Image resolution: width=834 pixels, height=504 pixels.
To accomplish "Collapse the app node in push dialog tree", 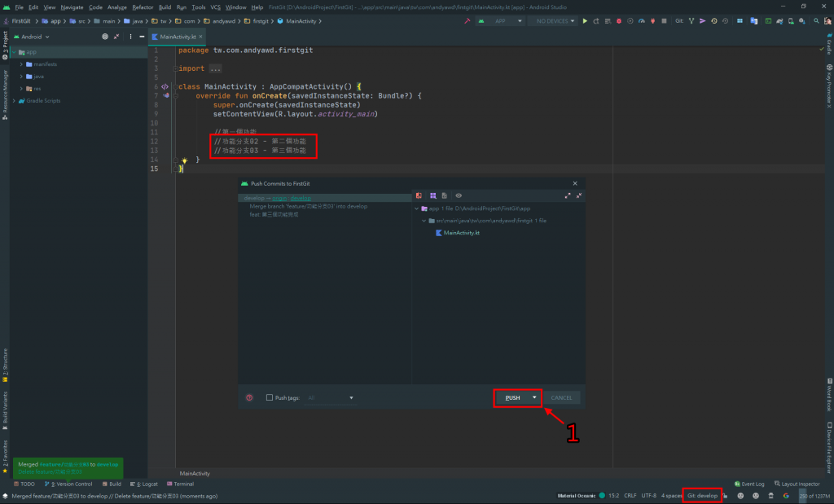I will [x=416, y=209].
